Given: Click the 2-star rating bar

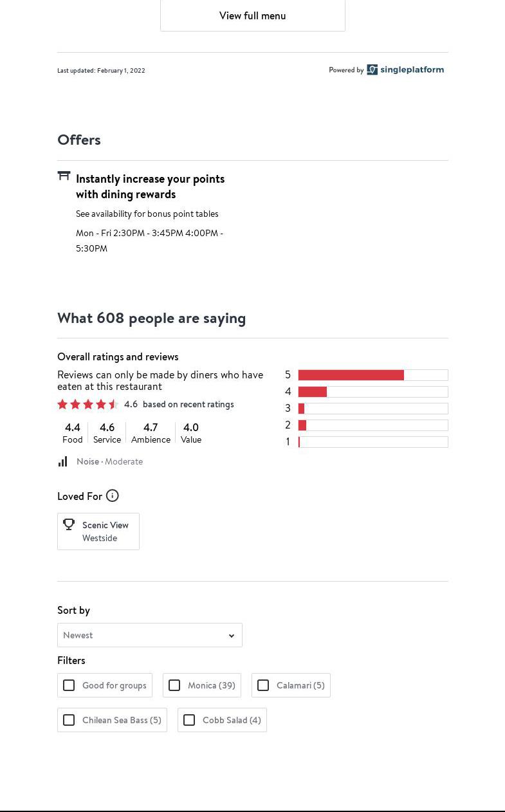Looking at the screenshot, I should pyautogui.click(x=373, y=425).
